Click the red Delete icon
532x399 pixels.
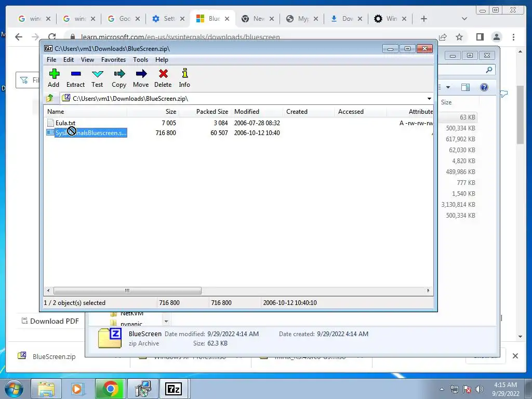163,78
